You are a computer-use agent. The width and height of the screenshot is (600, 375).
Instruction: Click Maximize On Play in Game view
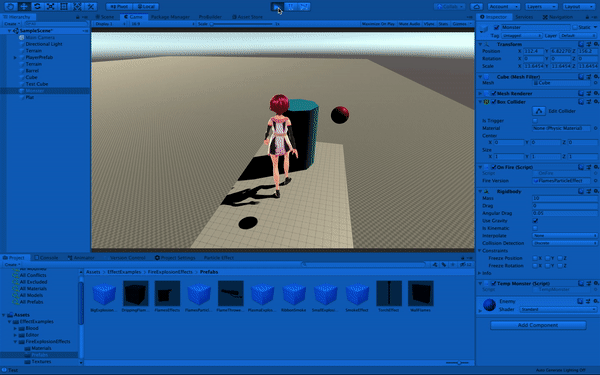coord(378,24)
